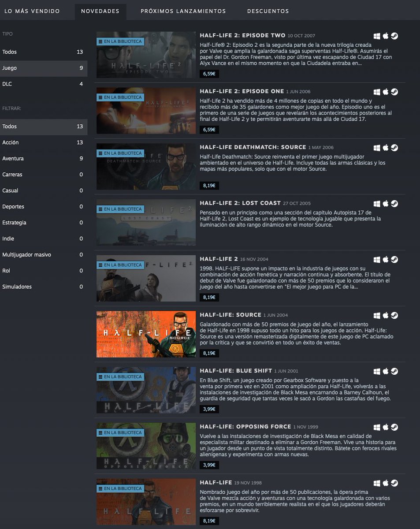
Task: Click SteamOS icon for Episode Two
Action: click(394, 36)
